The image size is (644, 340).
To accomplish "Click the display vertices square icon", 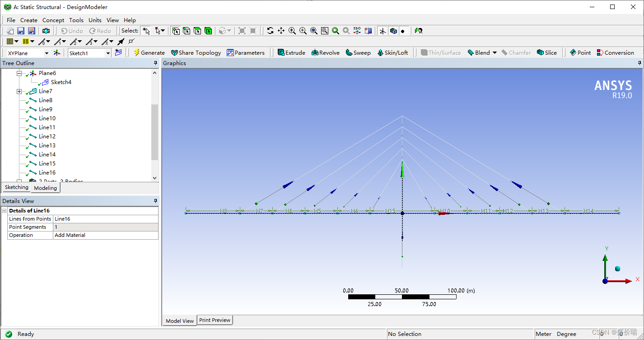I will (x=131, y=42).
